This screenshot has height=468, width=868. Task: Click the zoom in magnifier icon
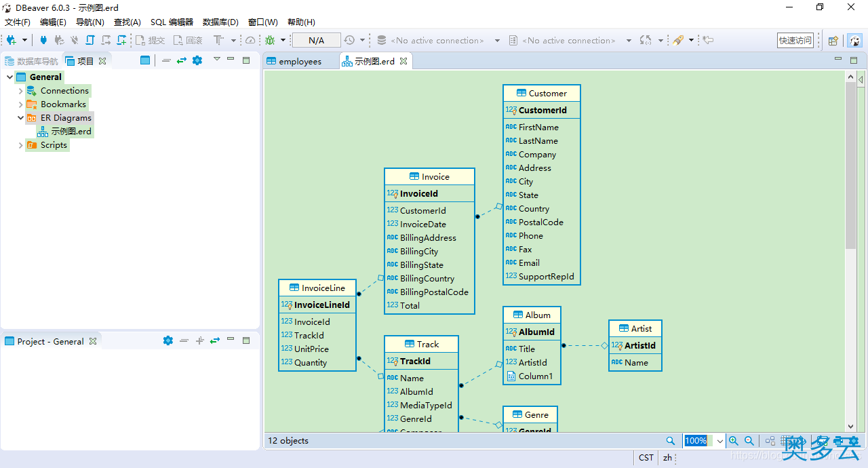click(x=734, y=441)
